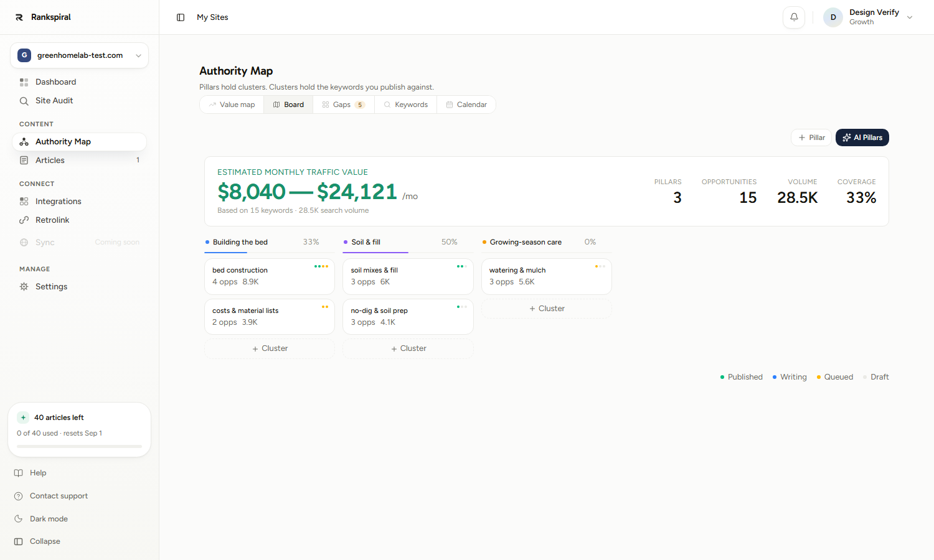
Task: Click the Integrations icon
Action: pyautogui.click(x=24, y=202)
